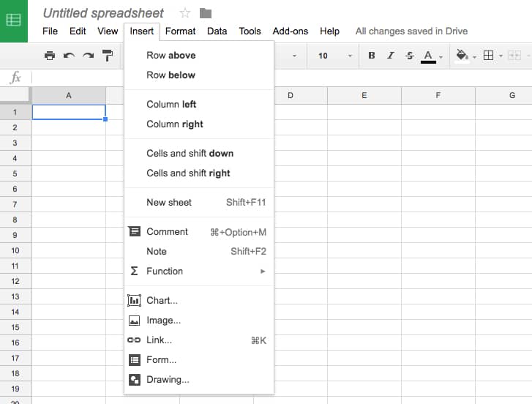The image size is (532, 404).
Task: Open the Format menu
Action: click(x=180, y=31)
